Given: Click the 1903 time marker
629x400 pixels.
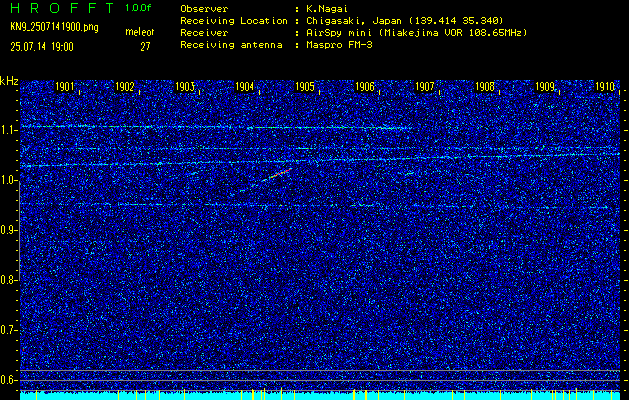Looking at the screenshot, I should (185, 87).
